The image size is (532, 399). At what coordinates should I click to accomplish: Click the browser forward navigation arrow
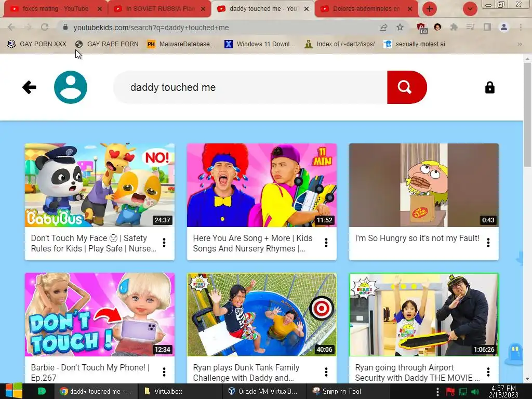[28, 27]
